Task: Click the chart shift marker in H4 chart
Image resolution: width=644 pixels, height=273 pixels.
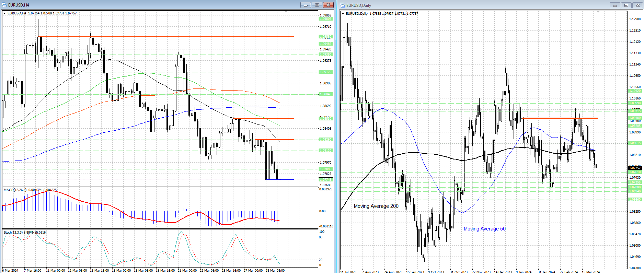Action: coord(286,12)
